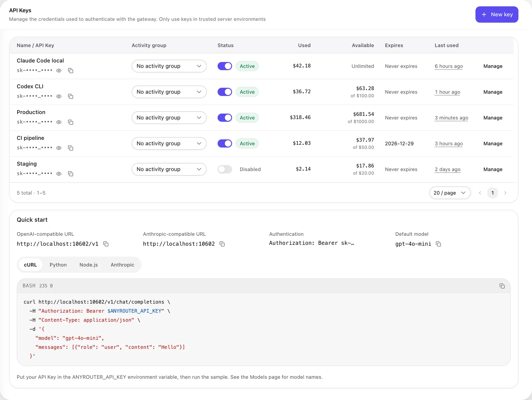
Task: Copy the OpenAI-compatible URL
Action: [x=106, y=244]
